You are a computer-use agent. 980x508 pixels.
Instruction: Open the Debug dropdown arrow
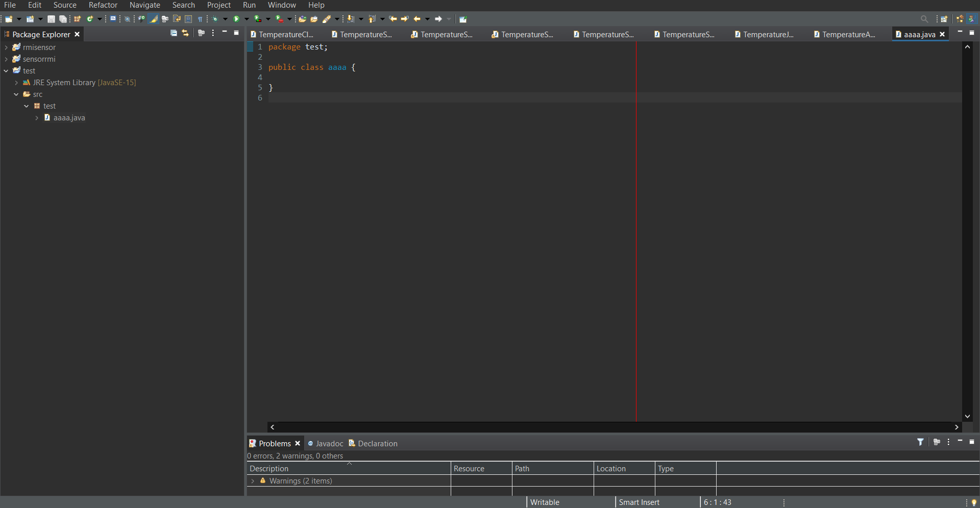coord(225,19)
